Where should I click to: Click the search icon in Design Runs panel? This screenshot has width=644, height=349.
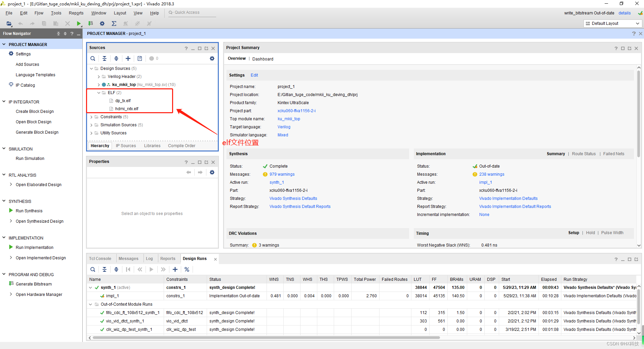[93, 269]
